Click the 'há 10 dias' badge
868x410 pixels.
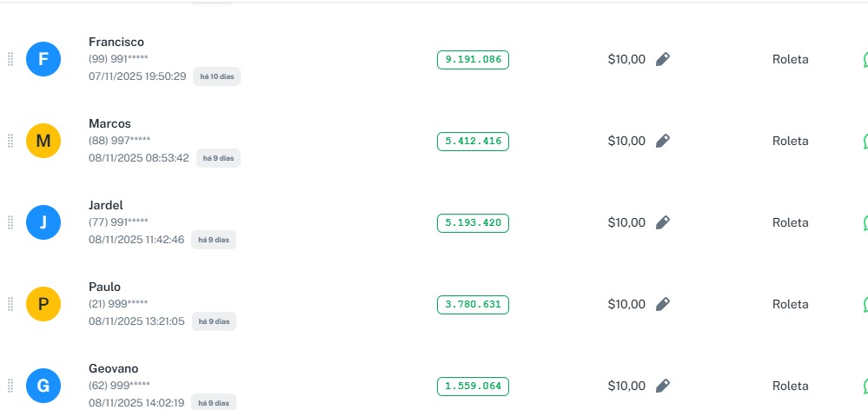click(x=216, y=76)
